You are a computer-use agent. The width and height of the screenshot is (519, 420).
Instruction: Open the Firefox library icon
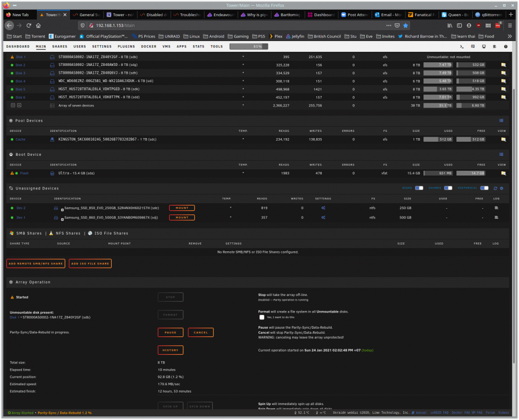[x=450, y=25]
